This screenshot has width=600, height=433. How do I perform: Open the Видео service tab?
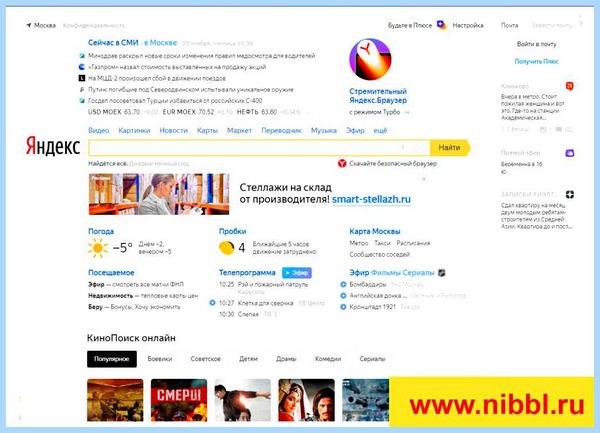click(x=99, y=130)
